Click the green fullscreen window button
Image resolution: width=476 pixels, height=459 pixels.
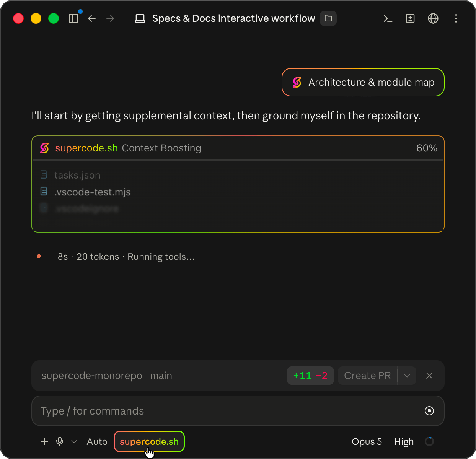54,18
